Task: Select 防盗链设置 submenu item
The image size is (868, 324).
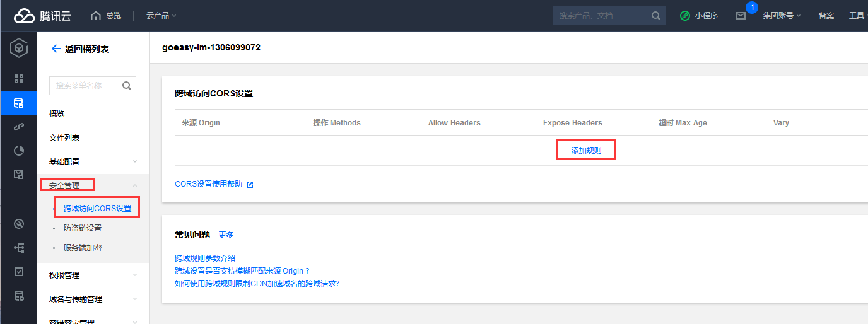Action: (x=83, y=228)
